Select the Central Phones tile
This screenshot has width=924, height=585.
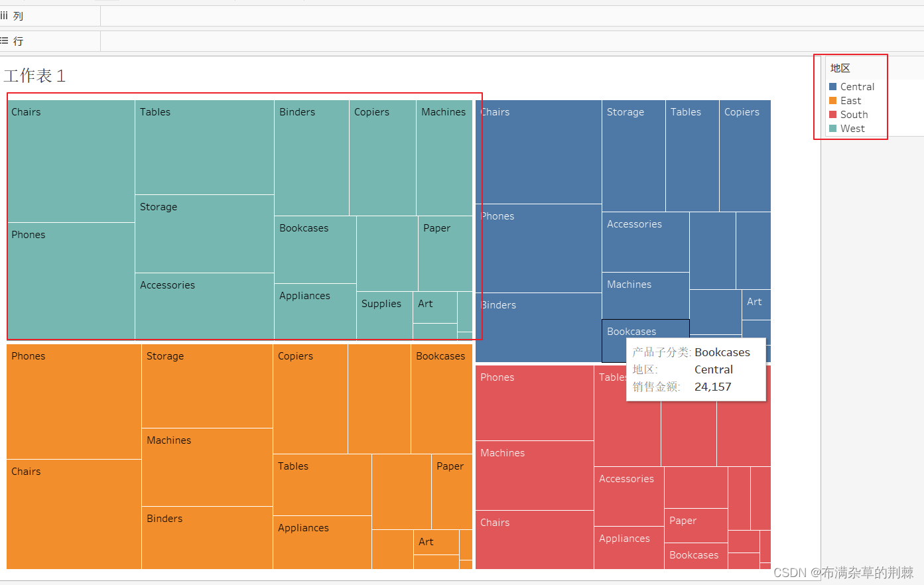pos(539,248)
